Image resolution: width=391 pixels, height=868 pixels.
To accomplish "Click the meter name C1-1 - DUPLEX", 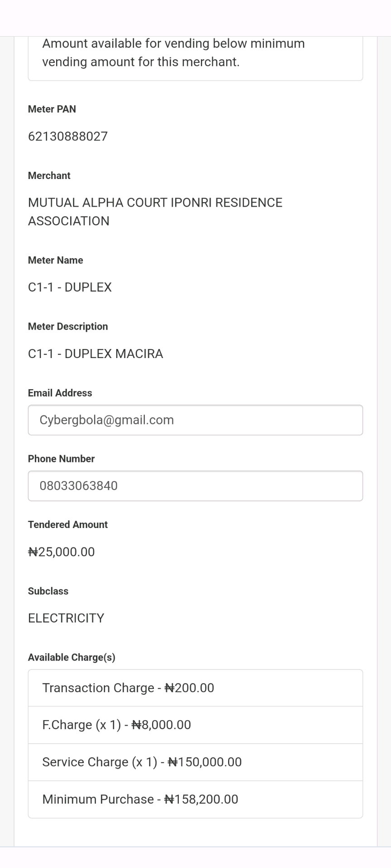I will pos(70,288).
